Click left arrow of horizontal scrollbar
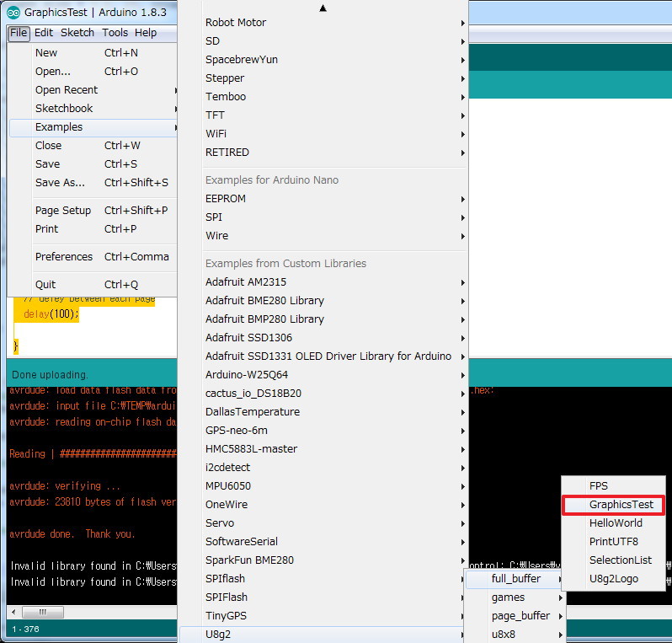The image size is (672, 643). [x=13, y=612]
